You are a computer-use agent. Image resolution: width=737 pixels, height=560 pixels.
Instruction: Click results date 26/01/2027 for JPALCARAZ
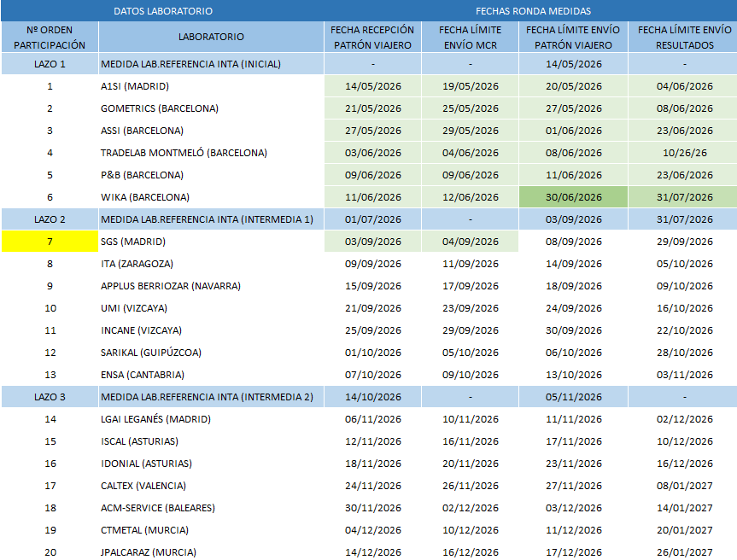684,552
